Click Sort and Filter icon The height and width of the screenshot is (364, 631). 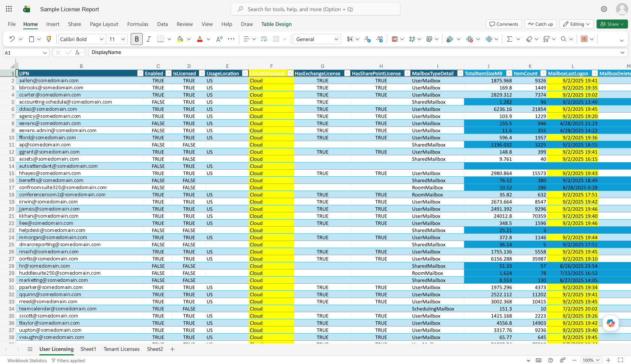click(546, 39)
